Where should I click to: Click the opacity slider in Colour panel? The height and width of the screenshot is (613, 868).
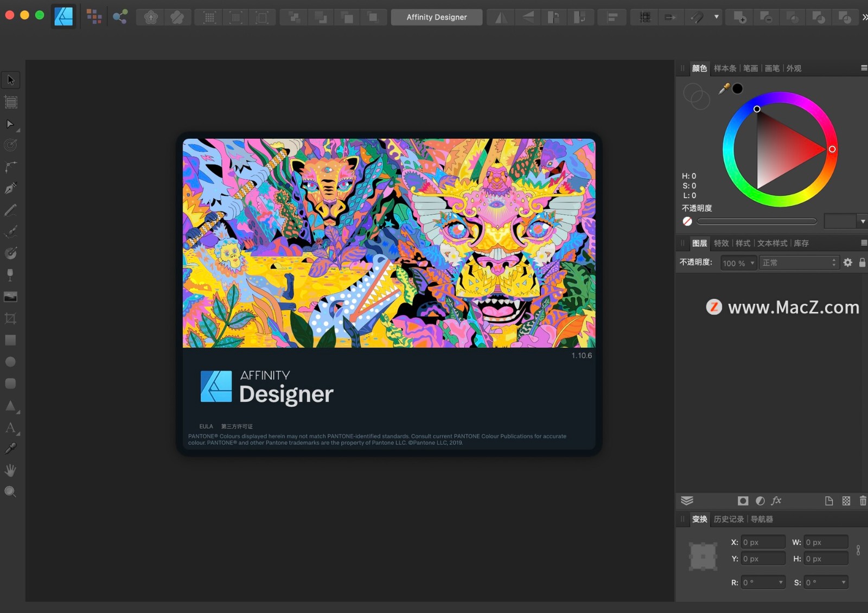pos(757,221)
